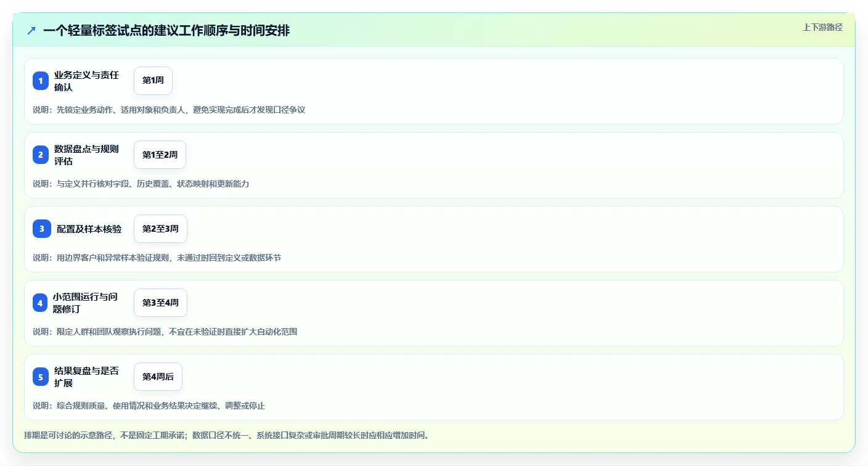Click the step title 小范围运行与问题修订
The width and height of the screenshot is (868, 466).
[x=85, y=303]
